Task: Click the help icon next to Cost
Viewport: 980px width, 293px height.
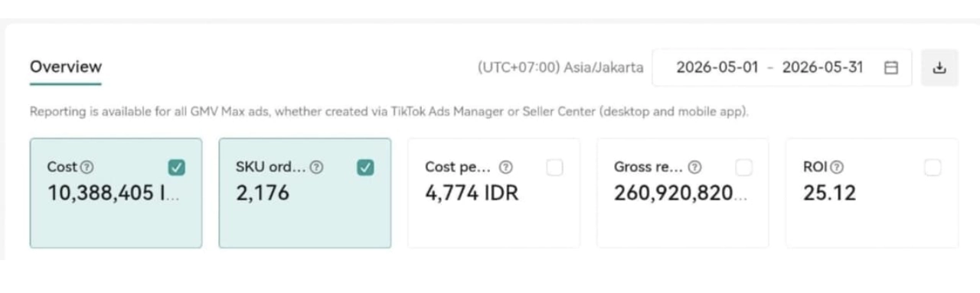Action: click(87, 168)
